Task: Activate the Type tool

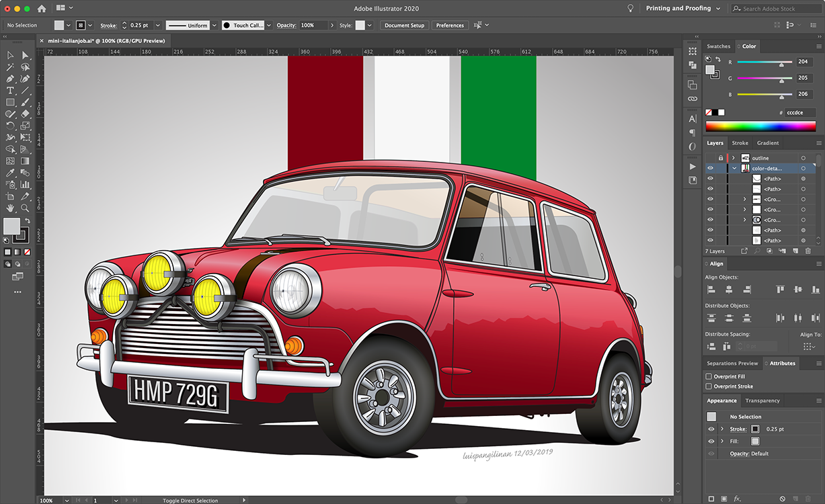Action: tap(10, 90)
